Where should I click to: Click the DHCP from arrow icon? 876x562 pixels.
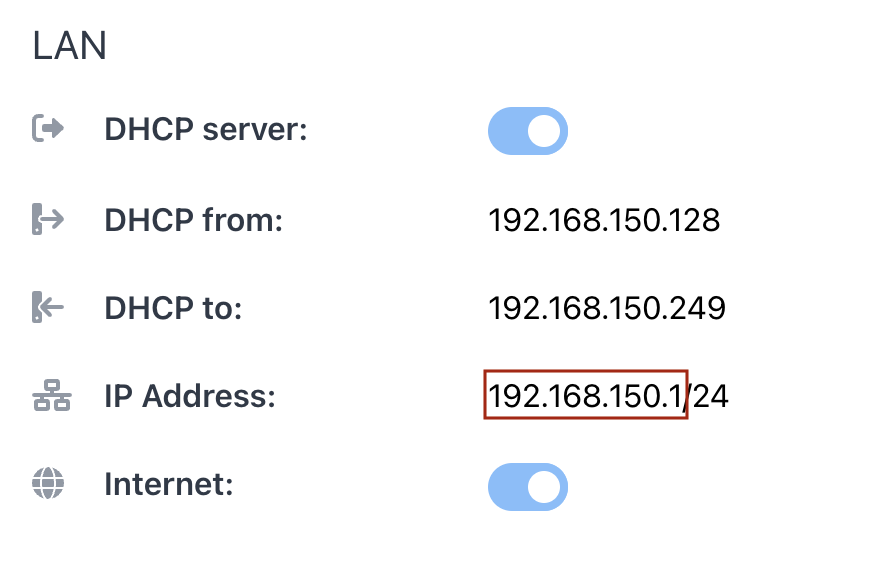click(x=48, y=219)
